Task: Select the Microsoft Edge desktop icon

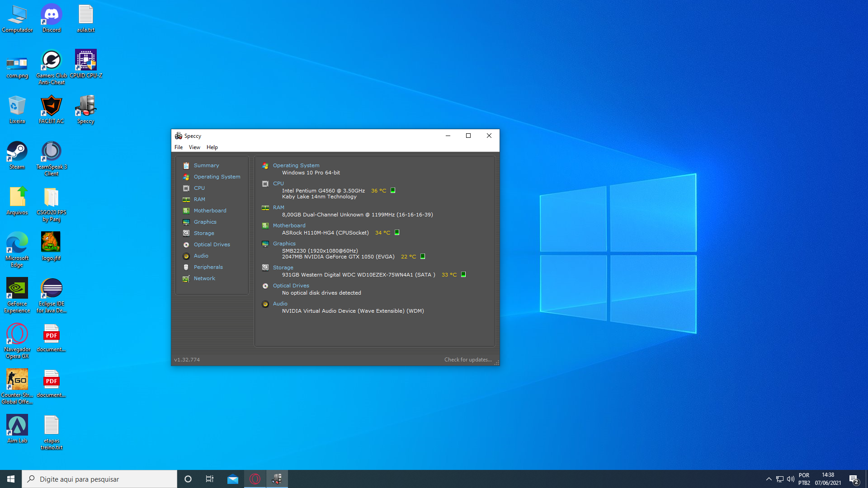Action: pyautogui.click(x=17, y=249)
